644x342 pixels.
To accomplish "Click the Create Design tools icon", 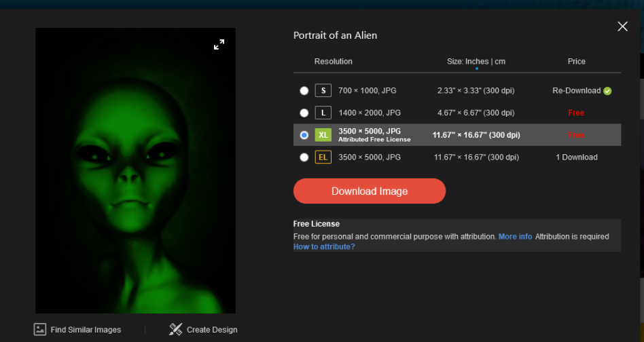I will pos(176,329).
